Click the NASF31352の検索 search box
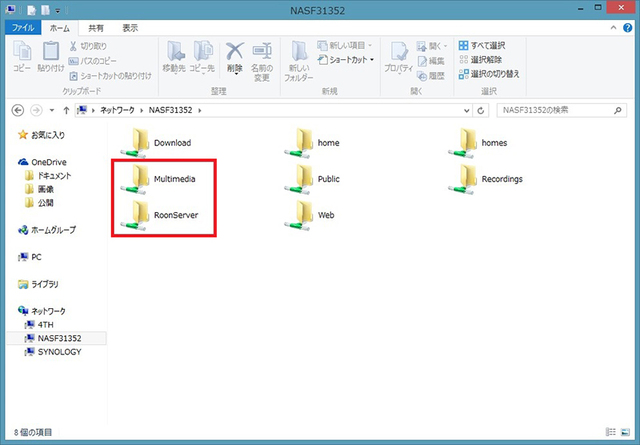This screenshot has height=445, width=640. 562,110
